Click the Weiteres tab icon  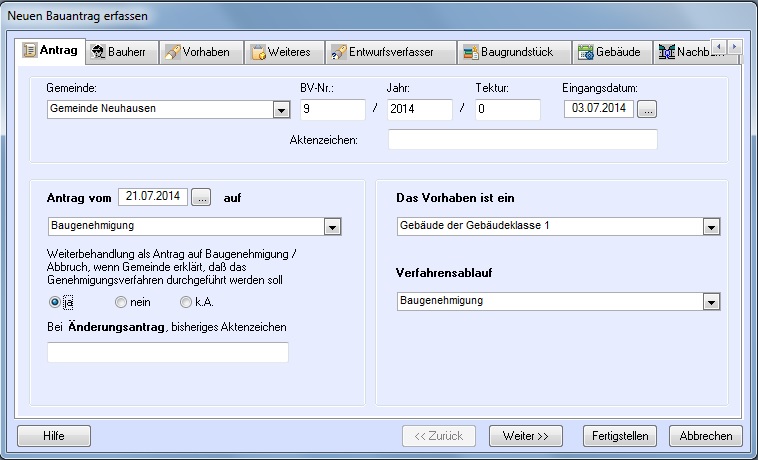(x=257, y=52)
